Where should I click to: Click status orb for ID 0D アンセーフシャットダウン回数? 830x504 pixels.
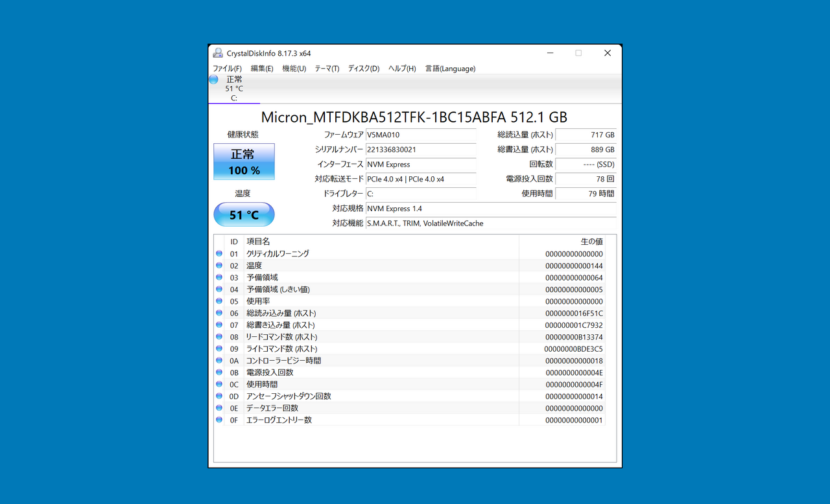[x=219, y=396]
